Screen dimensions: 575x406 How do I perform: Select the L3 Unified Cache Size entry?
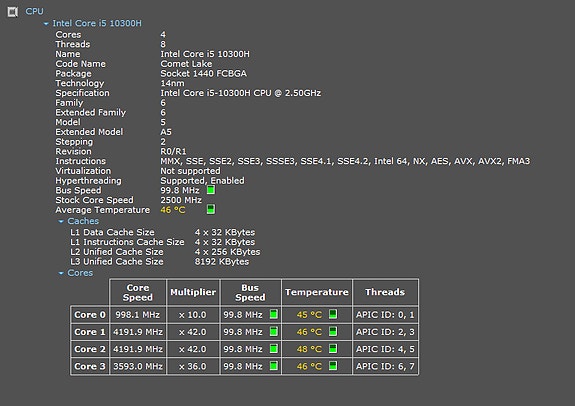tap(117, 262)
